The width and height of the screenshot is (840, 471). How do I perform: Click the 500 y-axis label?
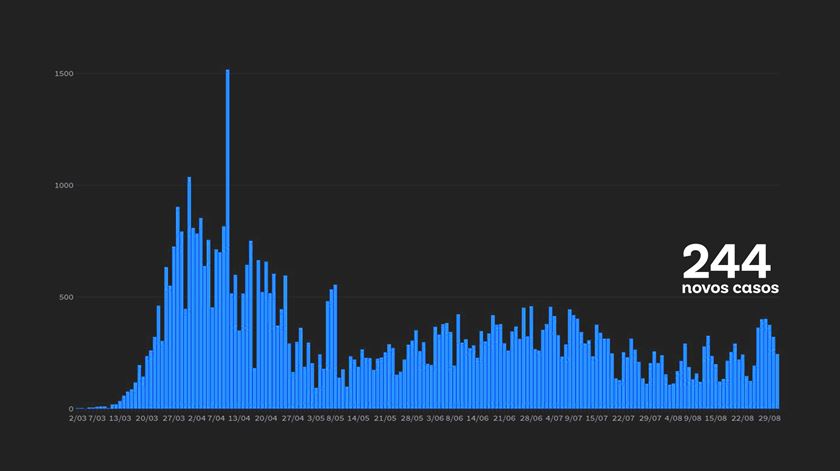pos(66,297)
